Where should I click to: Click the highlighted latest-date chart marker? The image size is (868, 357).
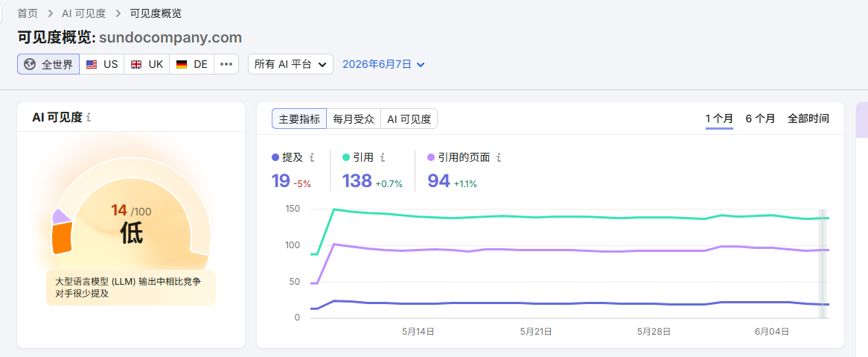[823, 264]
